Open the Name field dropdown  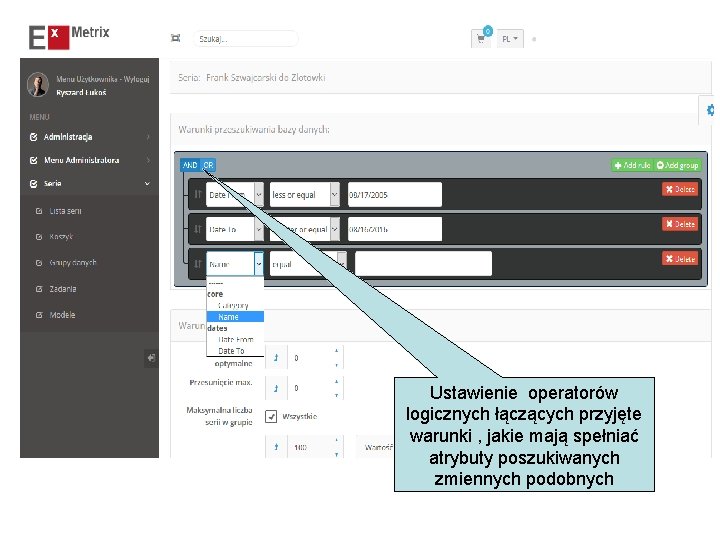tap(235, 264)
